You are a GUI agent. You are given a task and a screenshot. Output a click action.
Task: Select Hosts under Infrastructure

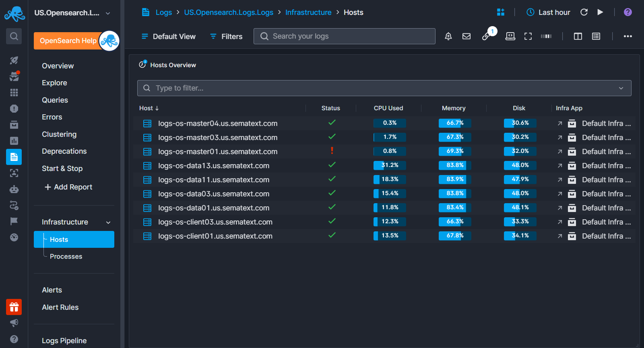pyautogui.click(x=74, y=239)
